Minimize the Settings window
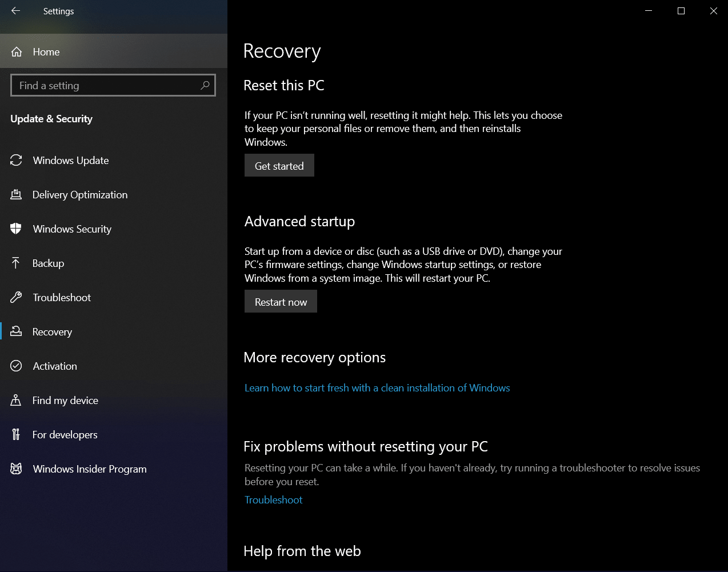728x572 pixels. [649, 11]
